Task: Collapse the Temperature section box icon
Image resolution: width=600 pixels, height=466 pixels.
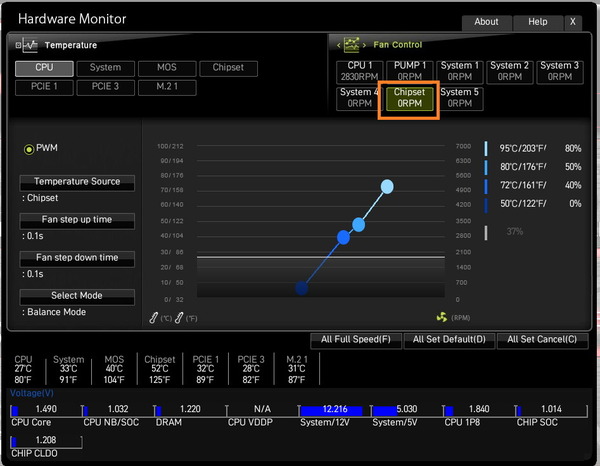Action: 18,45
